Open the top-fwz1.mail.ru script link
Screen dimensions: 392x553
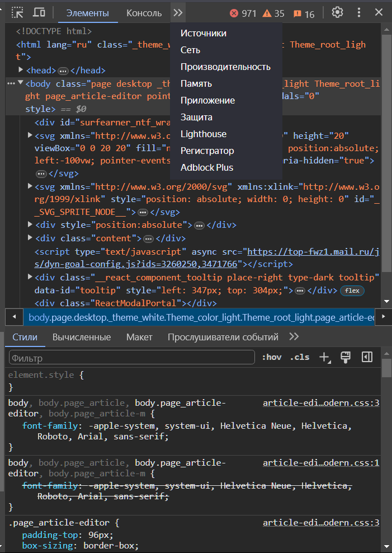pos(207,258)
